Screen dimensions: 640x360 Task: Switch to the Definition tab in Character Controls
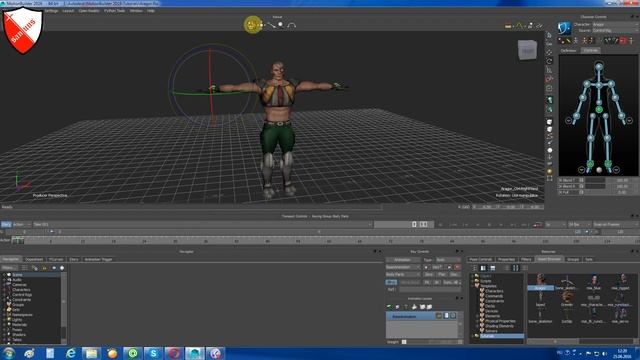coord(568,50)
